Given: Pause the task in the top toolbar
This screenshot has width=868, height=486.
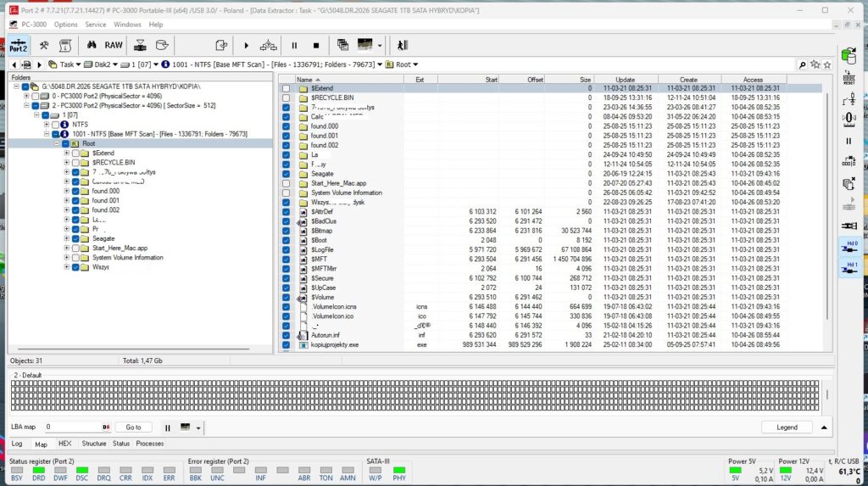Looking at the screenshot, I should [x=294, y=46].
